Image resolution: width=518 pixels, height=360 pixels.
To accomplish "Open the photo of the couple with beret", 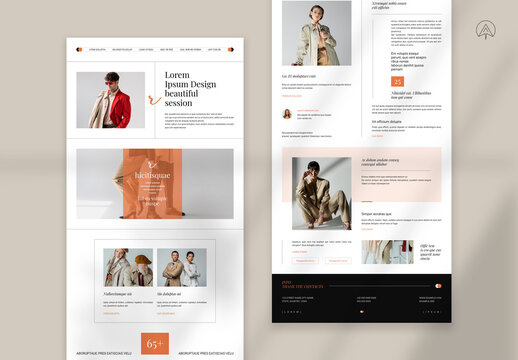I will pos(128,267).
